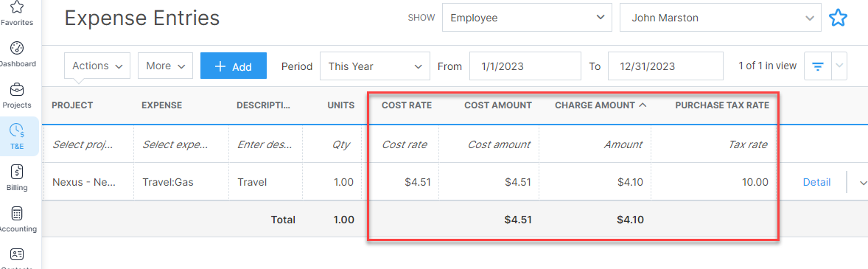Select the $4.10 charge amount cell
Image resolution: width=868 pixels, height=269 pixels.
tap(595, 181)
